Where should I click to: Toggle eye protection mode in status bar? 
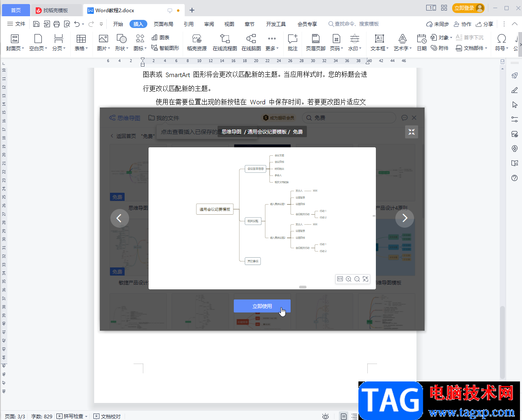tap(325, 416)
